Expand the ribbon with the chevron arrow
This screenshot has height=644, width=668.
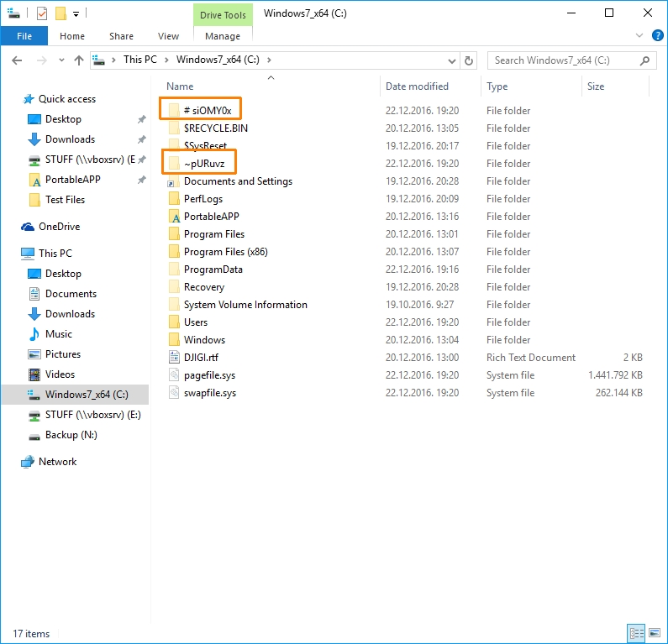639,35
